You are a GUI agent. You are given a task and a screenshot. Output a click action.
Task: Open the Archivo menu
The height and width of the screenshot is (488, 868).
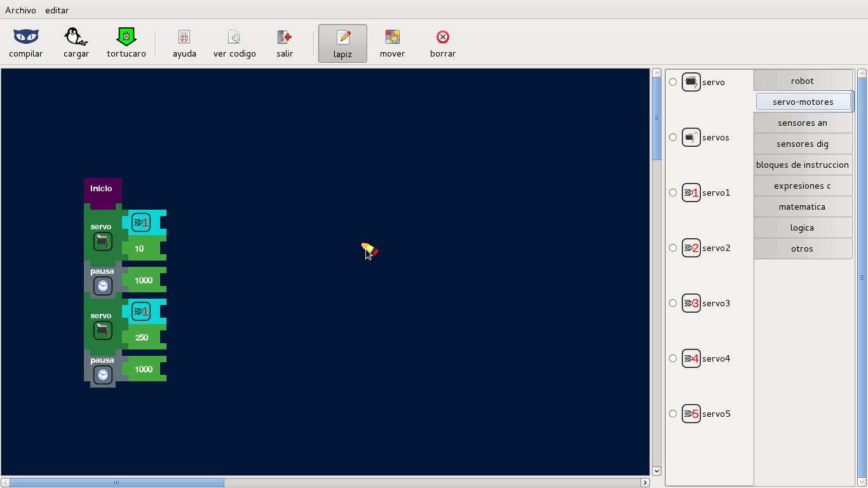20,10
